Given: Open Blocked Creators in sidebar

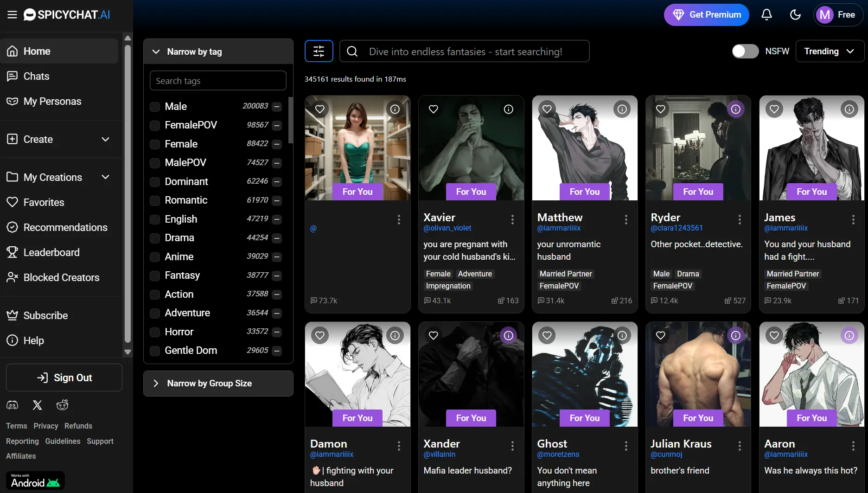Looking at the screenshot, I should 59,277.
